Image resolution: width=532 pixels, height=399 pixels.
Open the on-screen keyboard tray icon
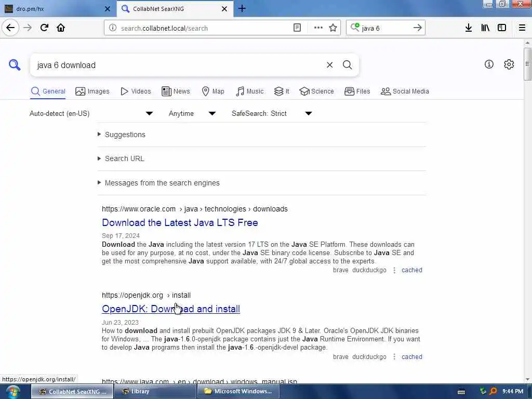tap(461, 392)
